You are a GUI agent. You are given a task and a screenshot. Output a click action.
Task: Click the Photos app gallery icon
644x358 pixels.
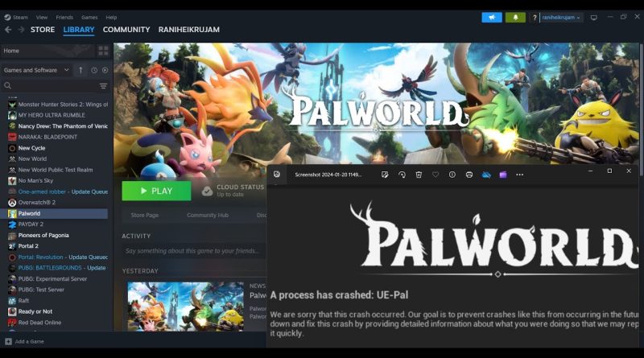tap(277, 175)
